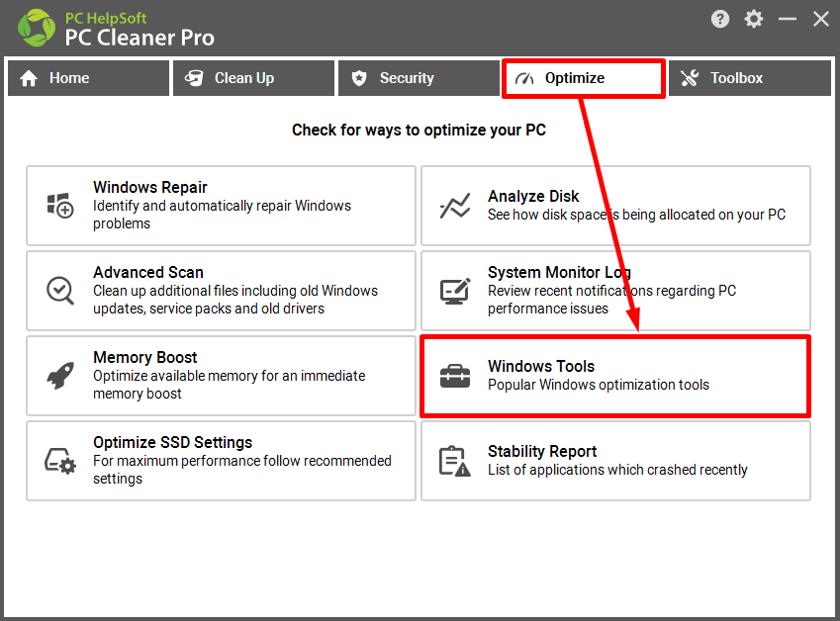Click the System Monitor Log icon
Viewport: 840px width, 621px height.
455,291
